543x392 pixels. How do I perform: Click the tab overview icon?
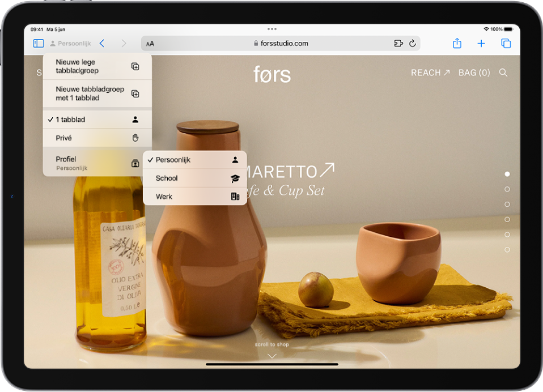pyautogui.click(x=505, y=43)
